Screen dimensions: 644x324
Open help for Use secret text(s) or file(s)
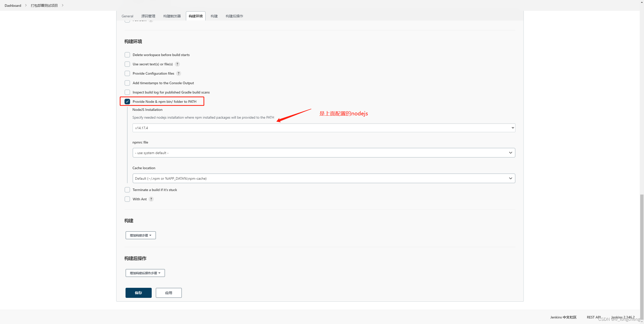point(177,64)
